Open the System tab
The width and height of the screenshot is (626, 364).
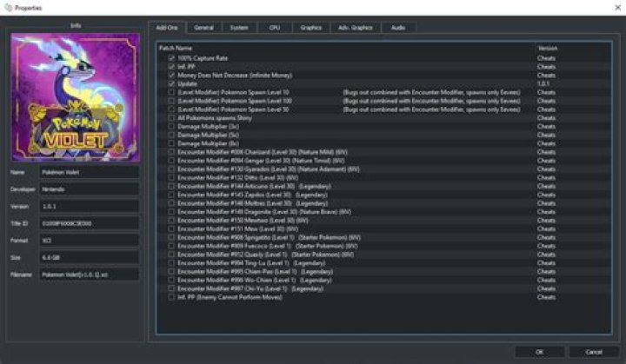pyautogui.click(x=239, y=28)
